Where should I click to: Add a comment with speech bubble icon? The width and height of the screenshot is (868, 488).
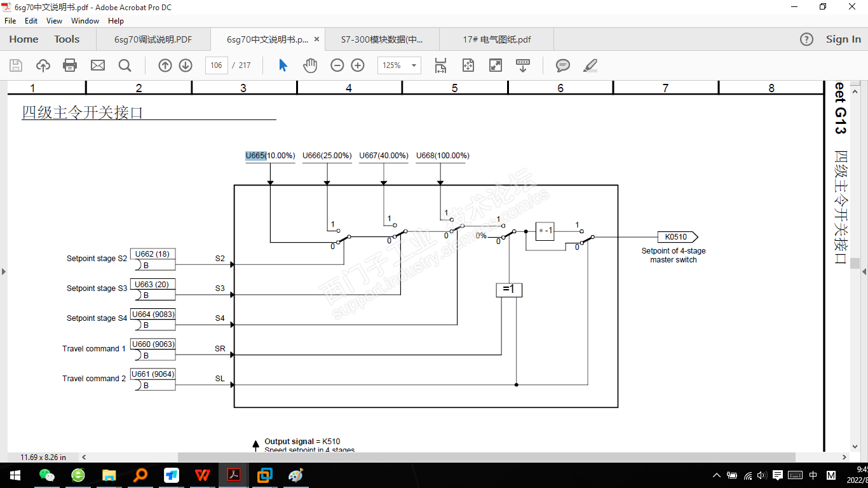[563, 65]
